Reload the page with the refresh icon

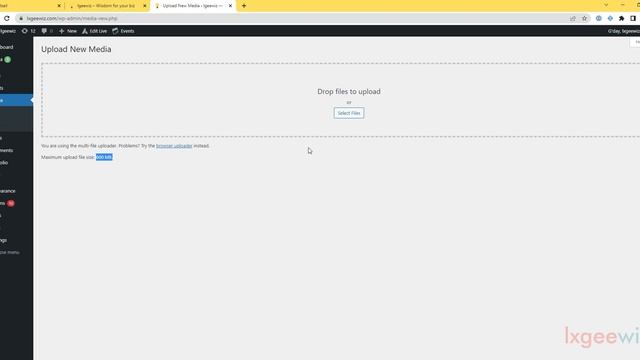coord(7,18)
